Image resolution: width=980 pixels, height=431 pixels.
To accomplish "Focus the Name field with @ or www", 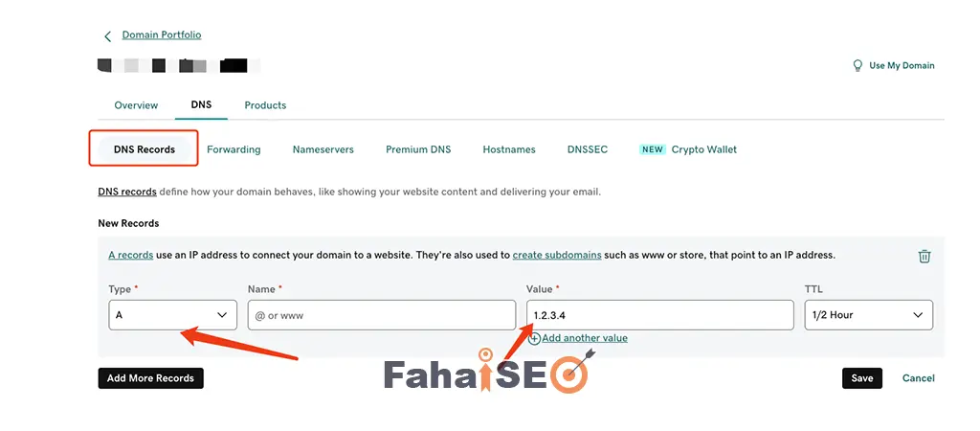I will tap(381, 315).
